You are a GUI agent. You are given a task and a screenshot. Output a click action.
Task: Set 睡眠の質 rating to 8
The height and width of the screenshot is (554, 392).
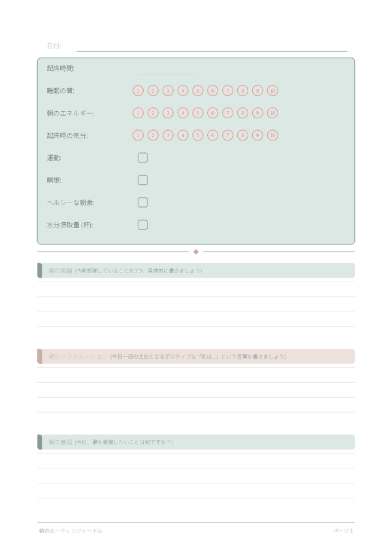click(242, 91)
